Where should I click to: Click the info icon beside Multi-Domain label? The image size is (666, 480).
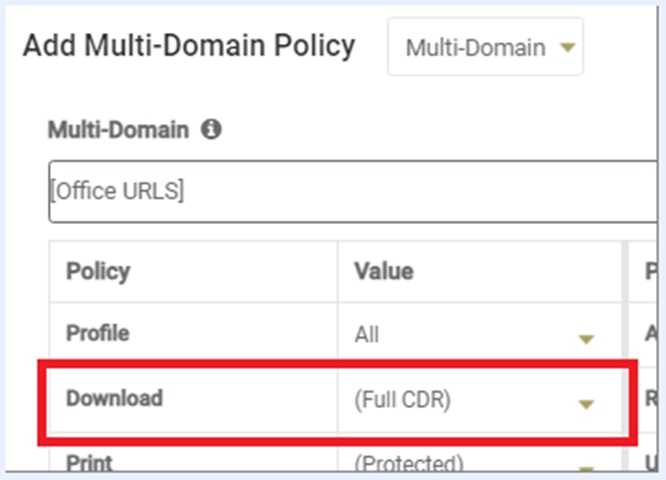pos(211,129)
